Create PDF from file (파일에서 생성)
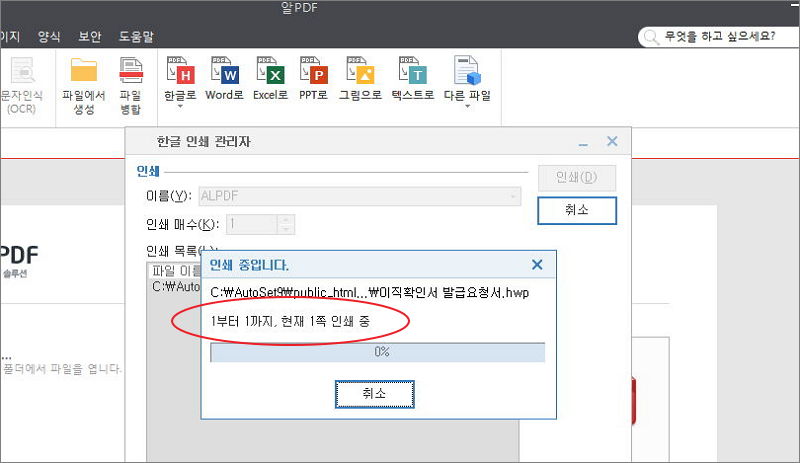The height and width of the screenshot is (463, 800). [x=84, y=86]
